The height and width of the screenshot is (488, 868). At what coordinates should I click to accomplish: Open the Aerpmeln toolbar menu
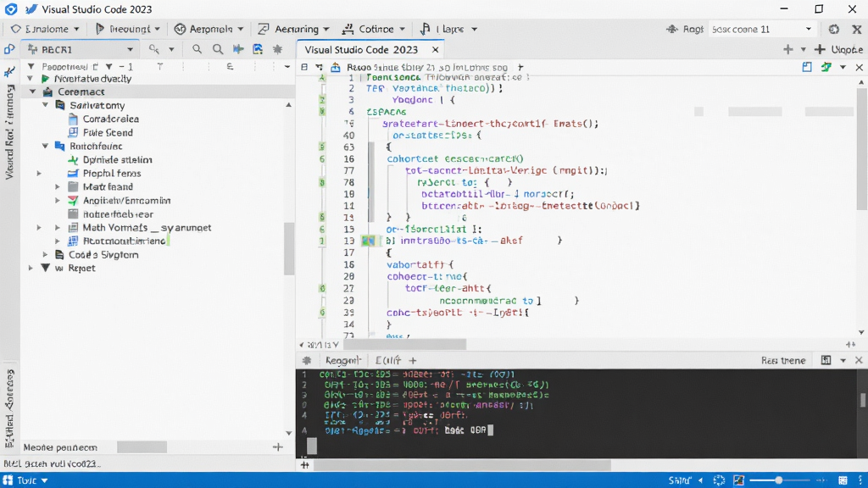[209, 29]
